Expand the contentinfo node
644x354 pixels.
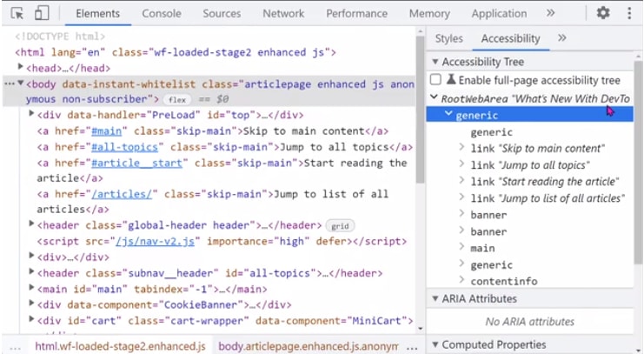pos(461,280)
